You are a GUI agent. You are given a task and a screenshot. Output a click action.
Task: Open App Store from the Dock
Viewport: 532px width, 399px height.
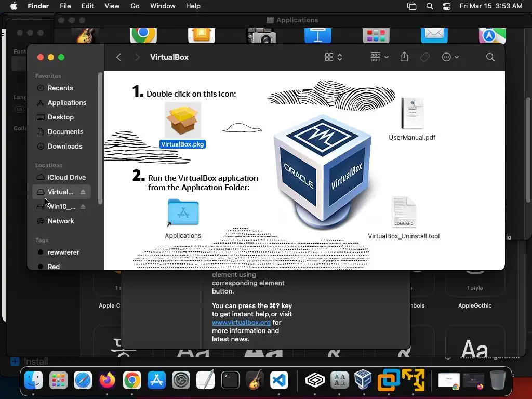(x=156, y=380)
